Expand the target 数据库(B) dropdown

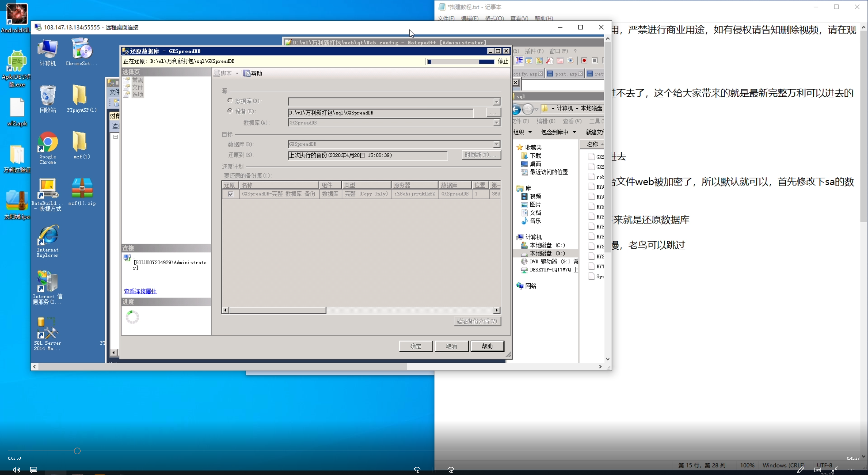496,145
